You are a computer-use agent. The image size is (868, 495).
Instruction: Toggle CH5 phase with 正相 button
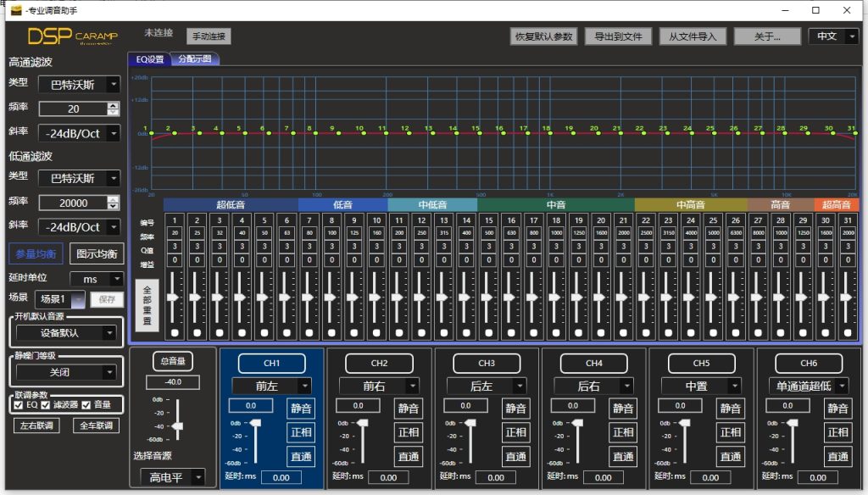[x=730, y=432]
